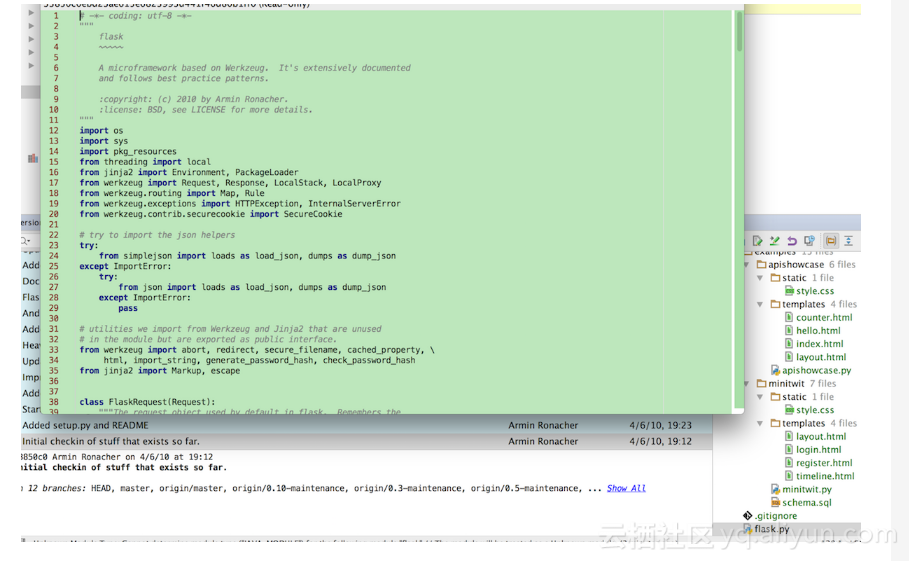Click the login.html file icon
The width and height of the screenshot is (909, 561).
(789, 450)
